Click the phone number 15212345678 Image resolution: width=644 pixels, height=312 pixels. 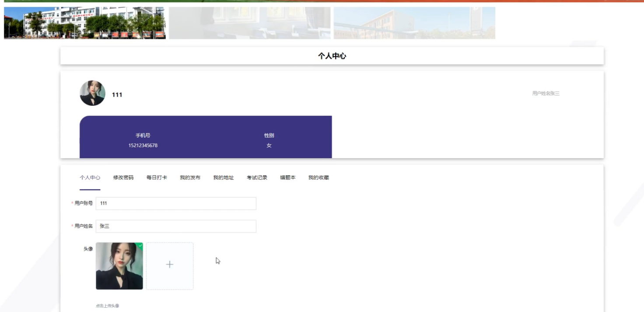(143, 146)
